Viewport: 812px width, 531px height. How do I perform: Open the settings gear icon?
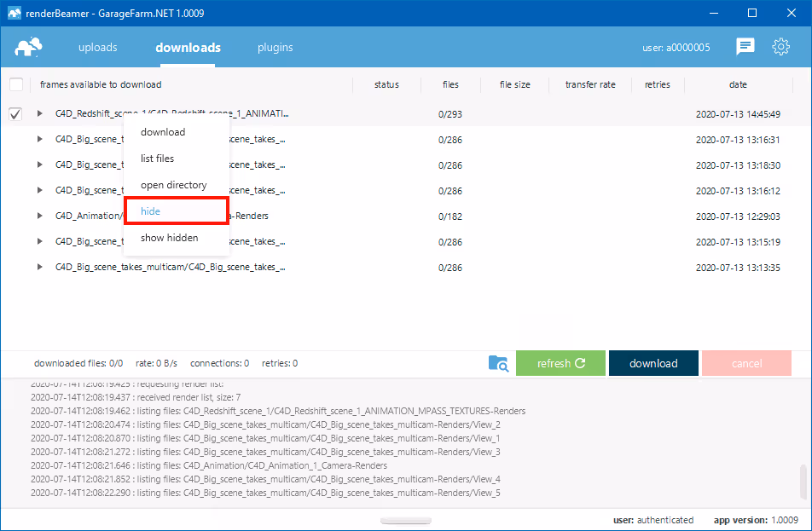pos(781,47)
